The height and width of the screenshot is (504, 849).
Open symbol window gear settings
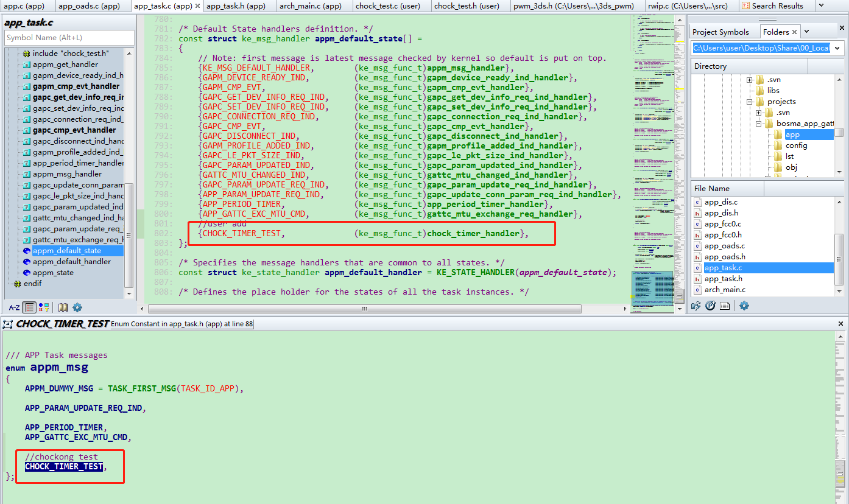pyautogui.click(x=77, y=307)
